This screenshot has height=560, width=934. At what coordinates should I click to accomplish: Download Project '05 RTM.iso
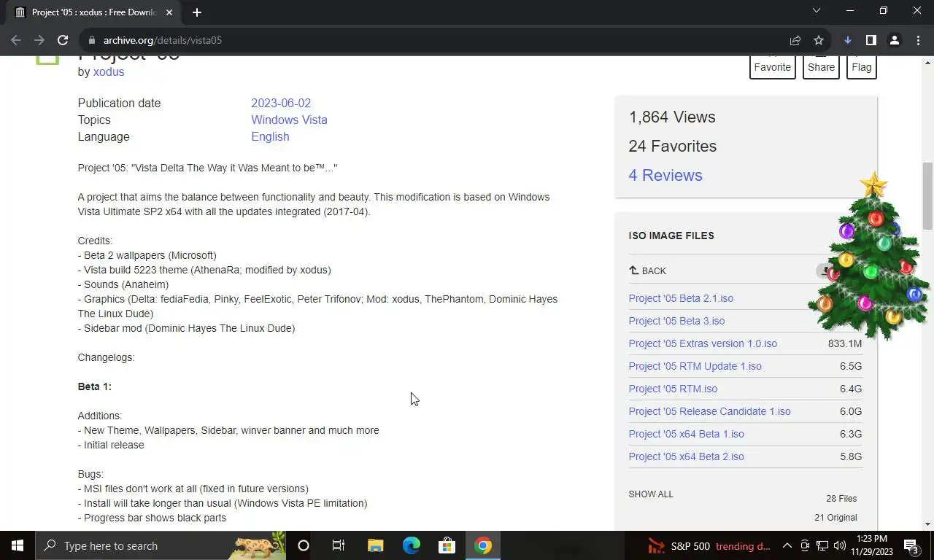tap(673, 389)
